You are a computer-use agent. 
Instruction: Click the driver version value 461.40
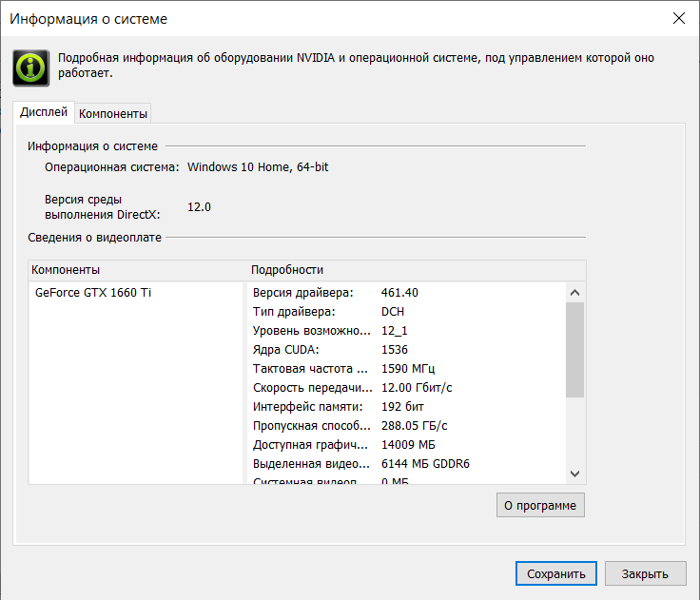click(399, 293)
